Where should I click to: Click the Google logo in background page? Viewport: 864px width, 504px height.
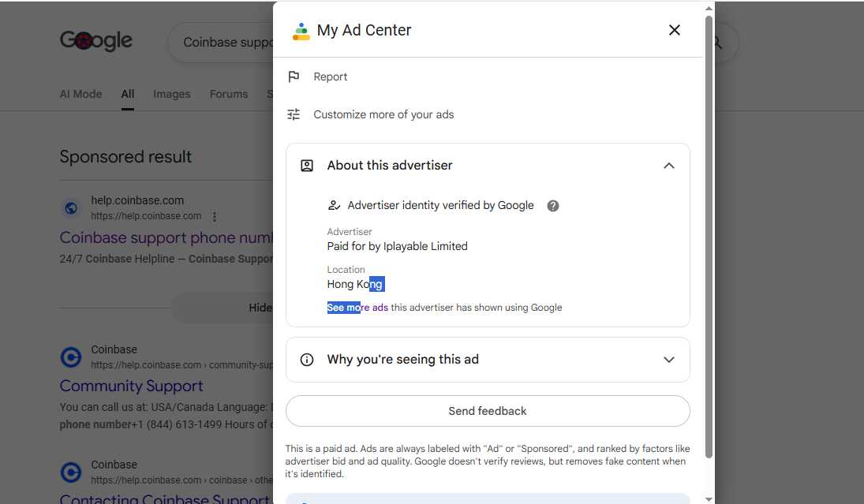(96, 41)
